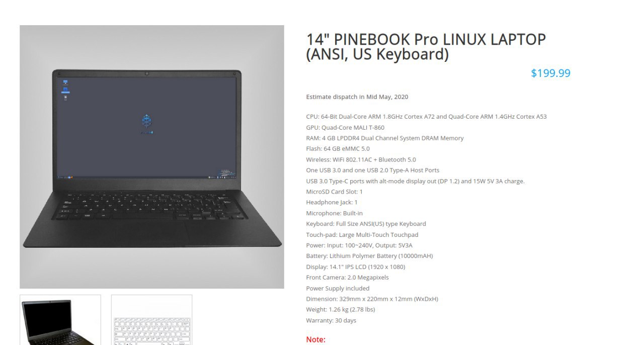This screenshot has height=345, width=644.
Task: Click the start menu icon on laptop's taskbar
Action: [60, 177]
